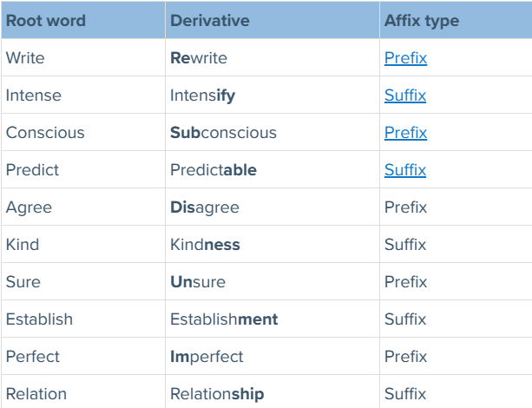Follow the Prefix link beside Subconscious
Image resolution: width=532 pixels, height=408 pixels.
[405, 133]
